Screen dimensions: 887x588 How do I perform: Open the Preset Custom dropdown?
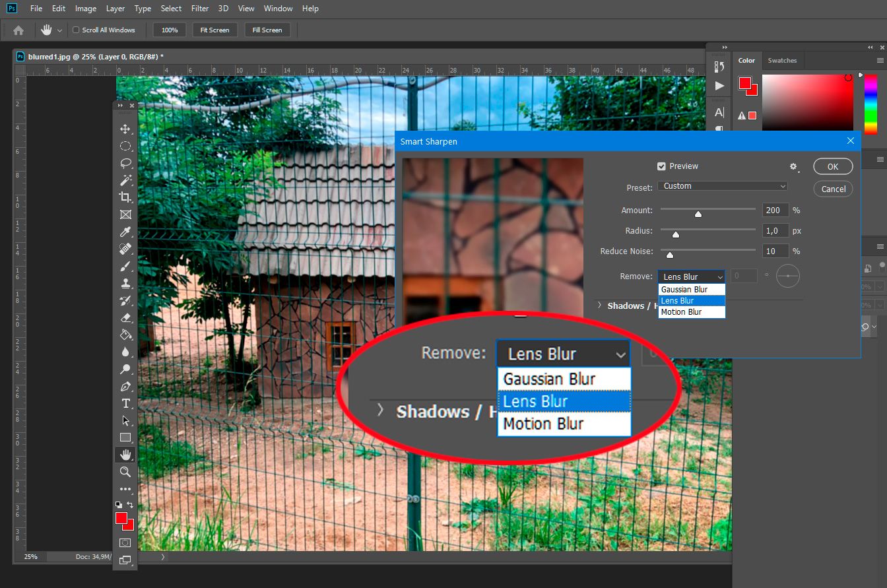723,186
